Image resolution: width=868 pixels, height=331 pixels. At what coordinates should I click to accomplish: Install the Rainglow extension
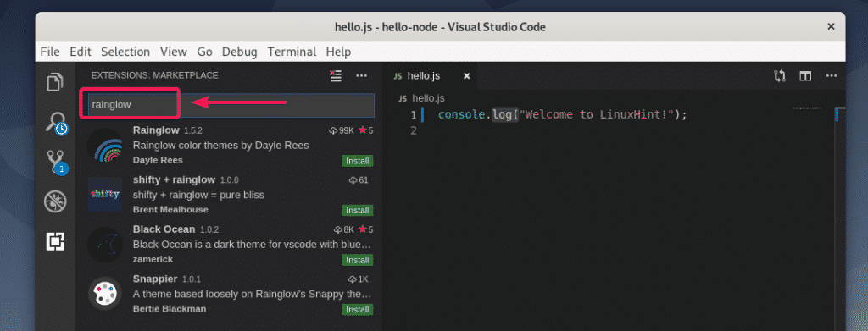pos(357,162)
